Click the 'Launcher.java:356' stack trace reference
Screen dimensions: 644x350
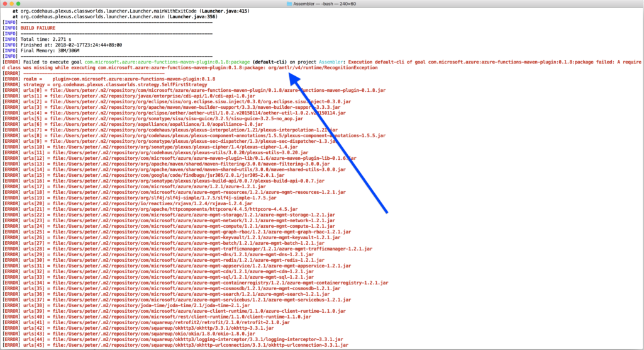pyautogui.click(x=193, y=17)
